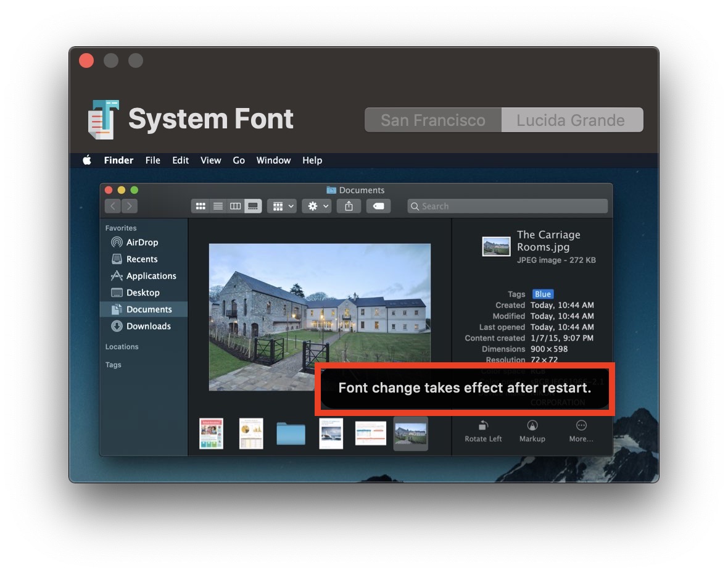Open the Help menu
The width and height of the screenshot is (728, 574).
[312, 160]
